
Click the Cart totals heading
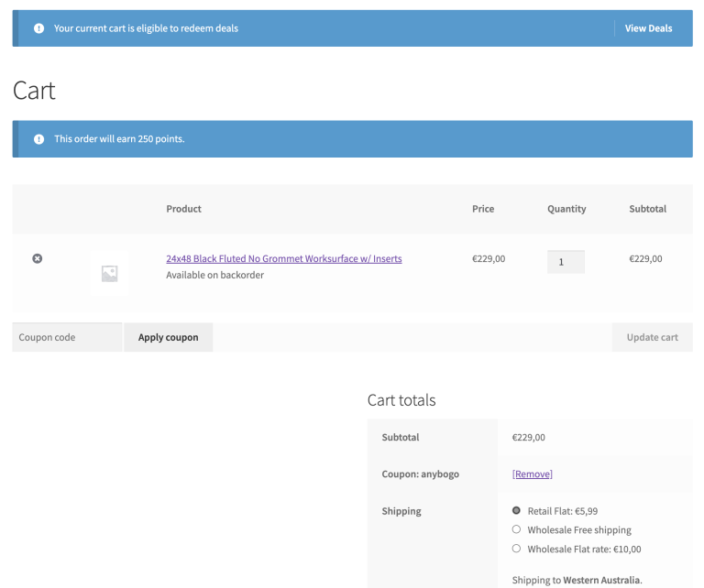pyautogui.click(x=401, y=400)
